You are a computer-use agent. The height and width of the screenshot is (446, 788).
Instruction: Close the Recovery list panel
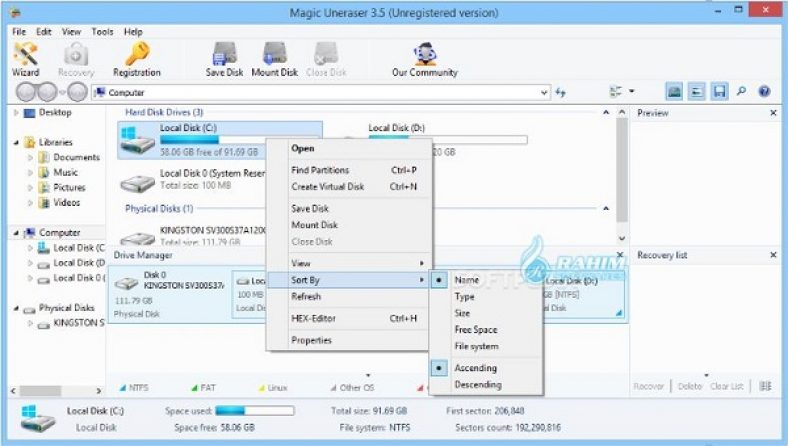773,255
